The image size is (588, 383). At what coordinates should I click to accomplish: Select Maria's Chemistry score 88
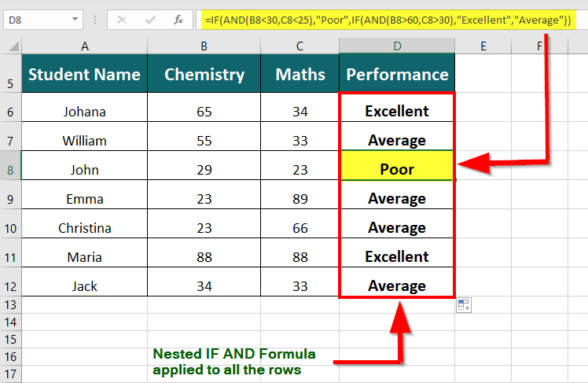[204, 253]
